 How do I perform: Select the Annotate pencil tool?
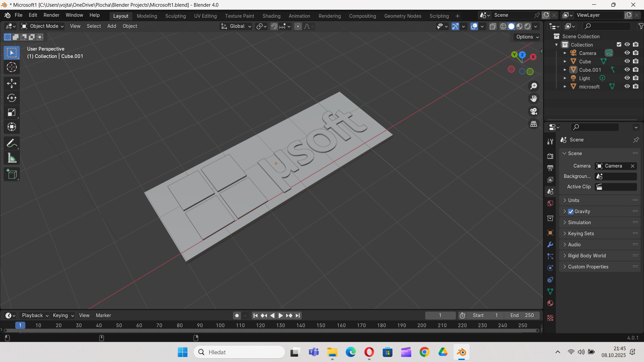[x=12, y=143]
